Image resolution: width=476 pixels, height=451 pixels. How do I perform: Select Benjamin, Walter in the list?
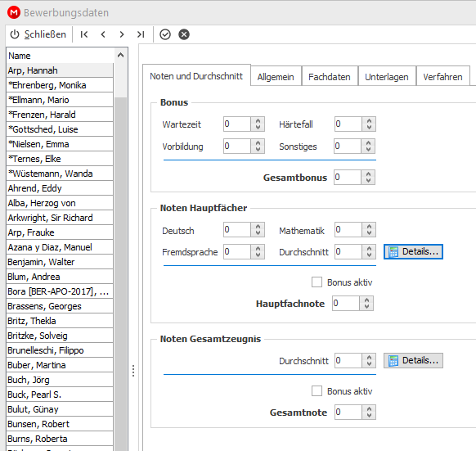[x=60, y=262]
